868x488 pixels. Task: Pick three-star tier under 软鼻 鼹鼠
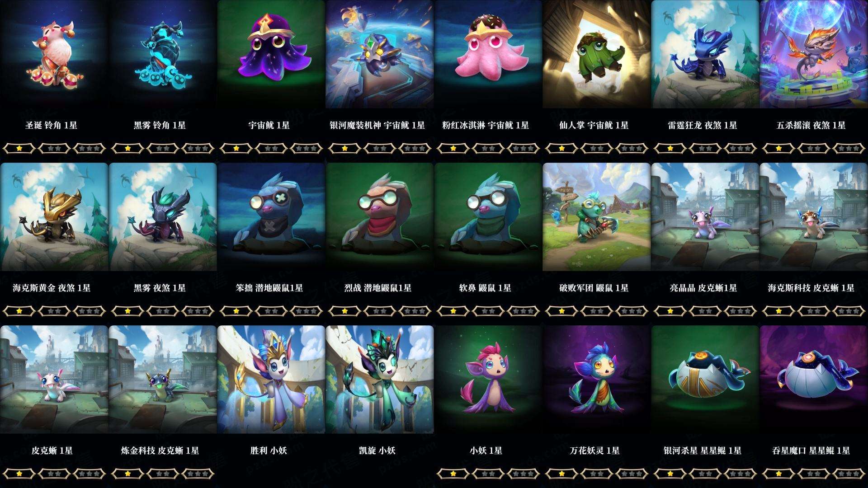(x=523, y=311)
